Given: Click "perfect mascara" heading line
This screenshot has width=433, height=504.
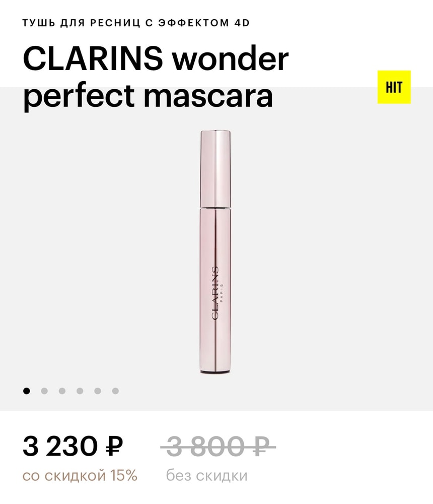Looking at the screenshot, I should (x=148, y=95).
